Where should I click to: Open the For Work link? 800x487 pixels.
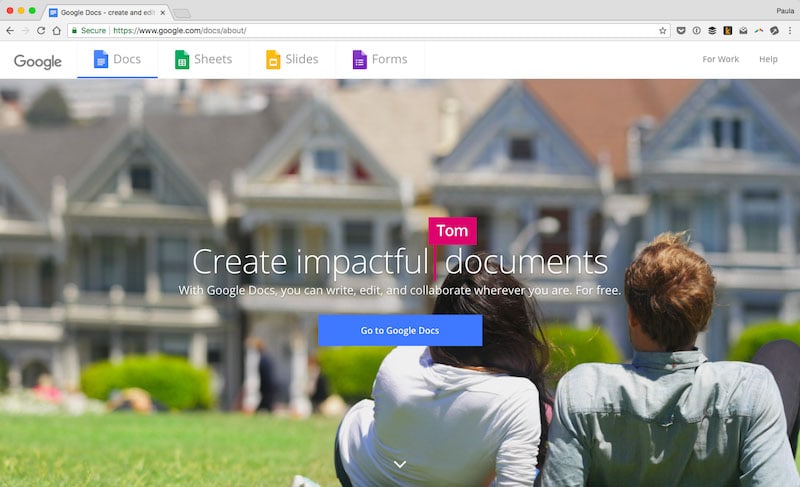coord(720,59)
